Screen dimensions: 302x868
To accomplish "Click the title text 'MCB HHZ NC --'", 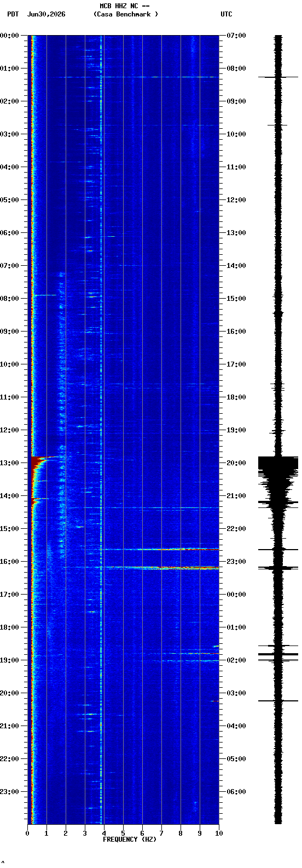I will (124, 6).
